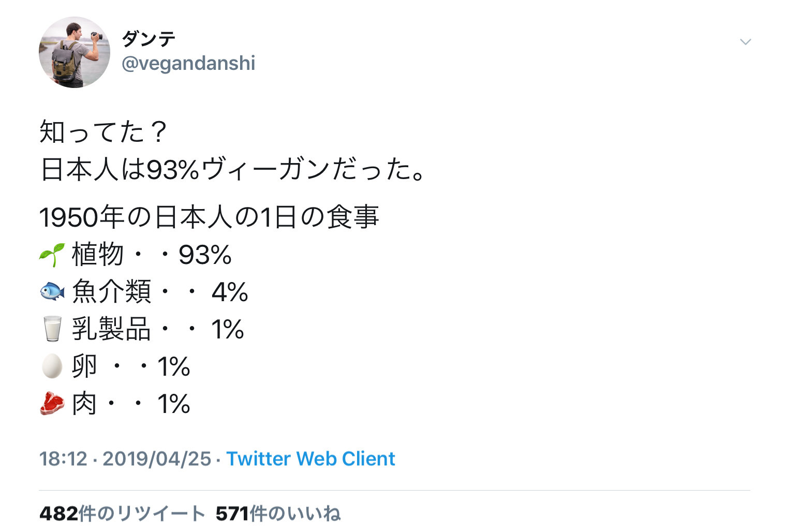Click the 肉・・1% text

click(131, 404)
